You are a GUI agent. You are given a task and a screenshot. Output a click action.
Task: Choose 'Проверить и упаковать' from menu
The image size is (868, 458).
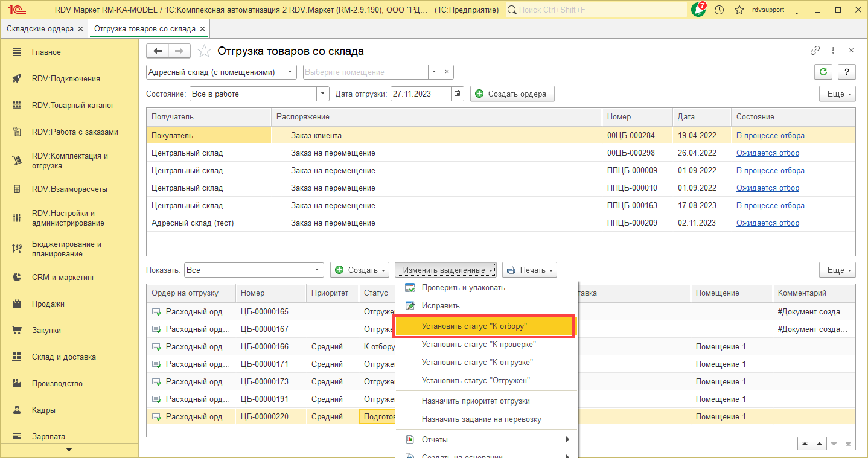click(463, 288)
